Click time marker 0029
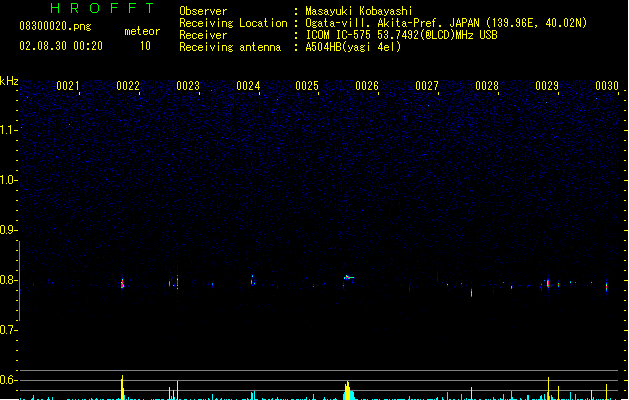 547,86
